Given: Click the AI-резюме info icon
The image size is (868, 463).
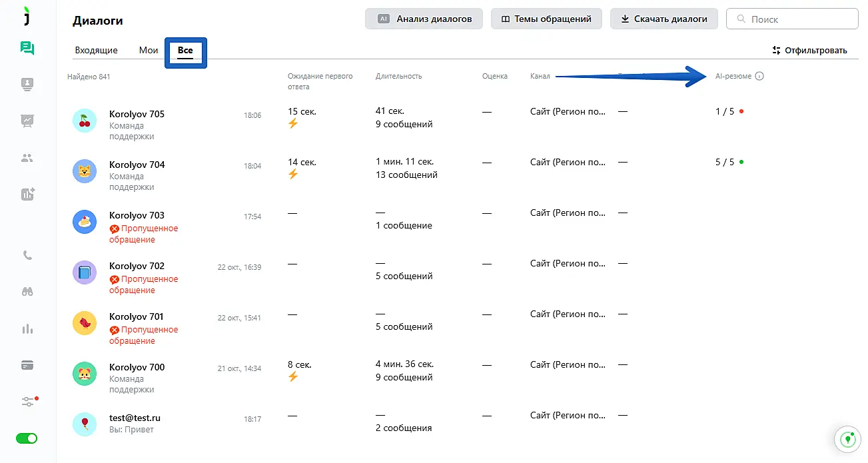Looking at the screenshot, I should click(x=760, y=76).
